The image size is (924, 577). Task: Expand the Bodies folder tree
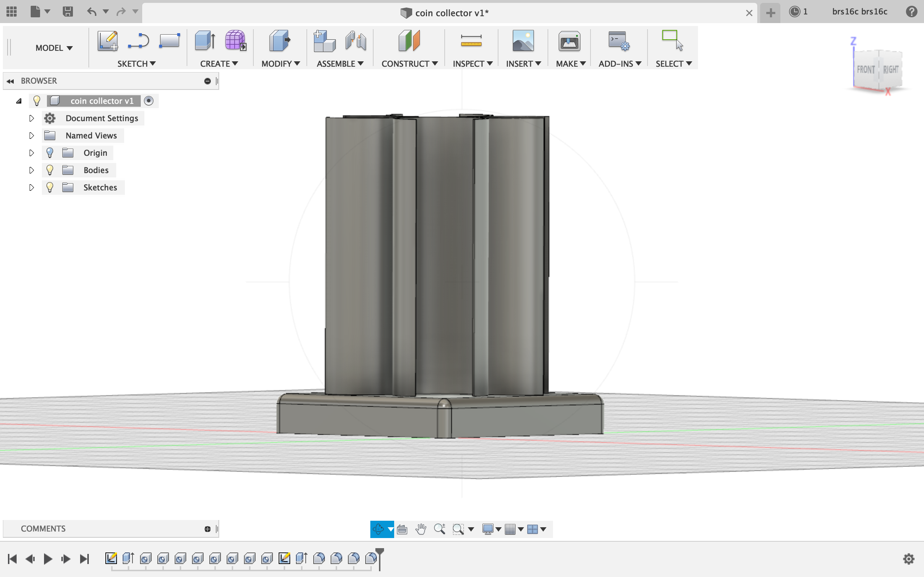coord(31,170)
